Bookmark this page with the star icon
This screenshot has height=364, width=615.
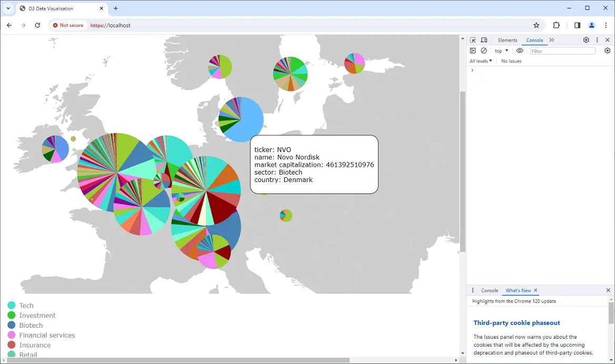click(537, 25)
